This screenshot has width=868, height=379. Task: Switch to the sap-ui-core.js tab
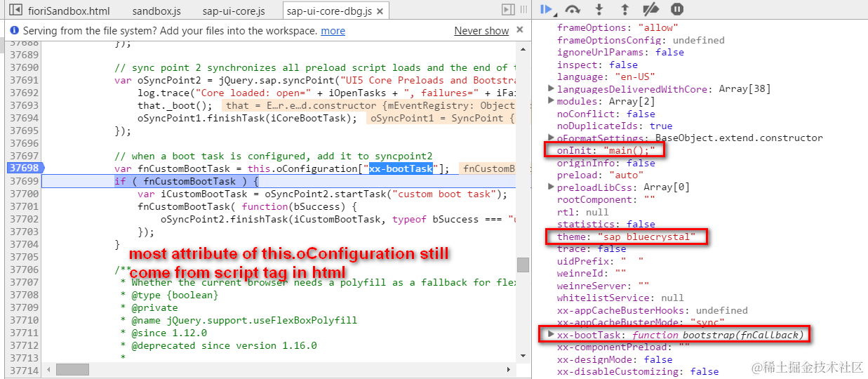pyautogui.click(x=234, y=11)
